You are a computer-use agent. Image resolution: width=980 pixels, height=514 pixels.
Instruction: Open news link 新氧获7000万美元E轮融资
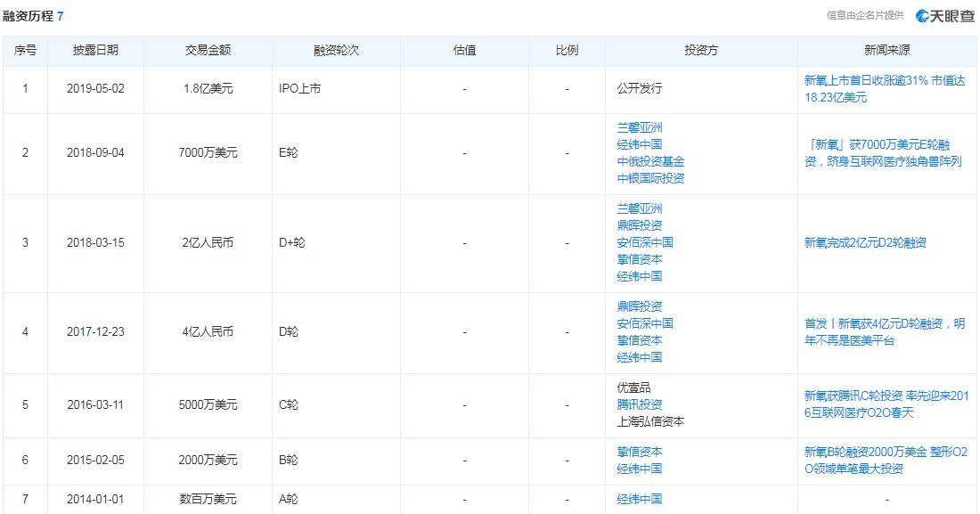[885, 153]
